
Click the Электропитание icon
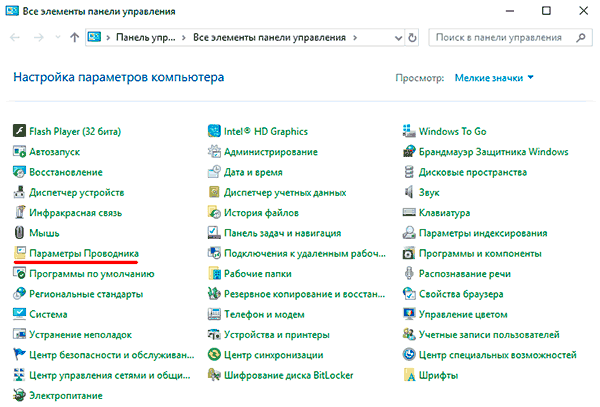pos(19,395)
